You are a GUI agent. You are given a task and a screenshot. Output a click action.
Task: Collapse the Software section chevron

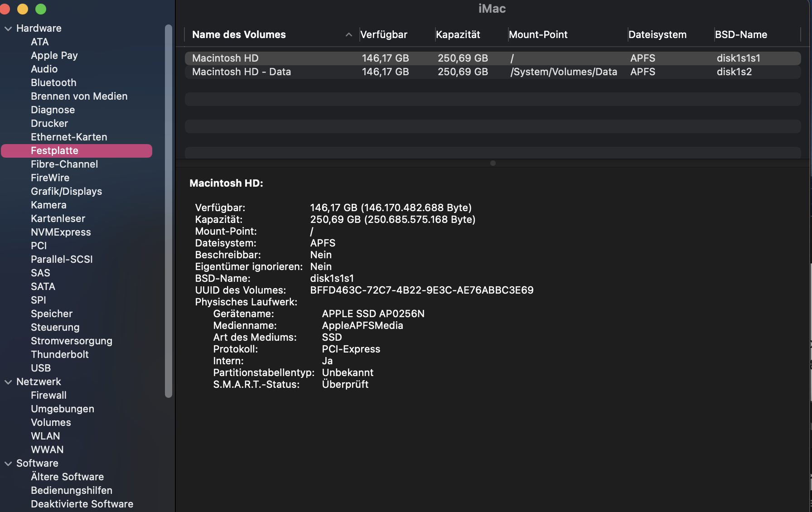(8, 464)
